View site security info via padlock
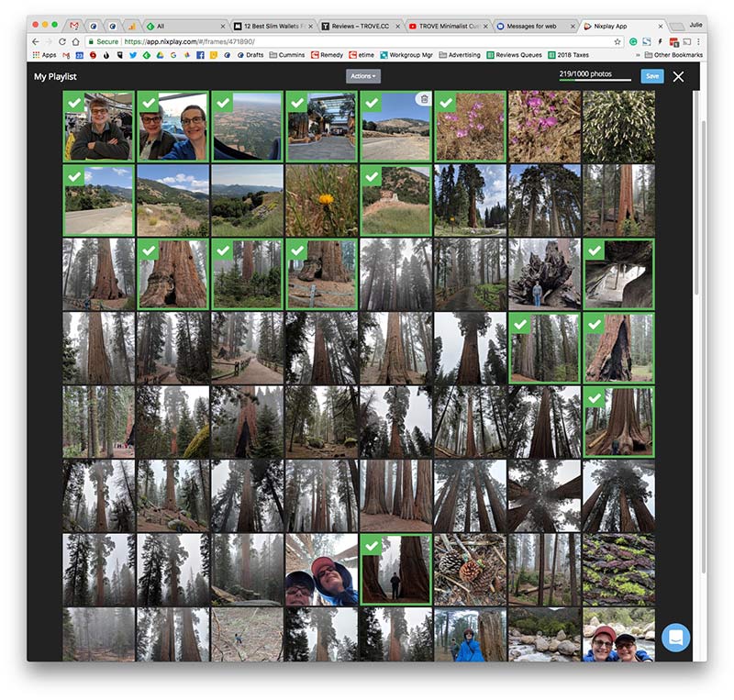This screenshot has width=734, height=700. 91,41
